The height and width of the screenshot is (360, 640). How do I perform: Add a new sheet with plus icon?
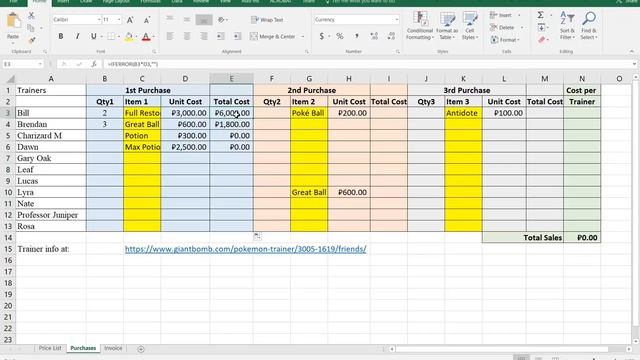(x=141, y=349)
